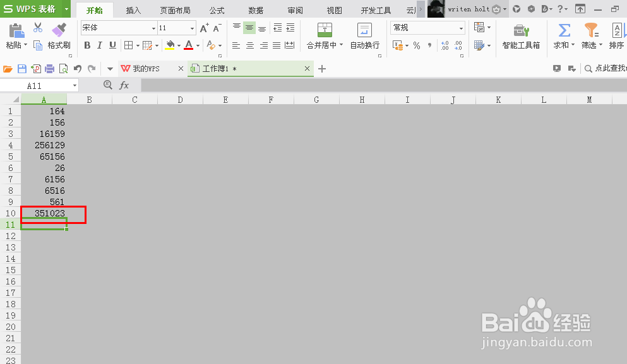Toggle italic formatting on selected cell

(100, 46)
